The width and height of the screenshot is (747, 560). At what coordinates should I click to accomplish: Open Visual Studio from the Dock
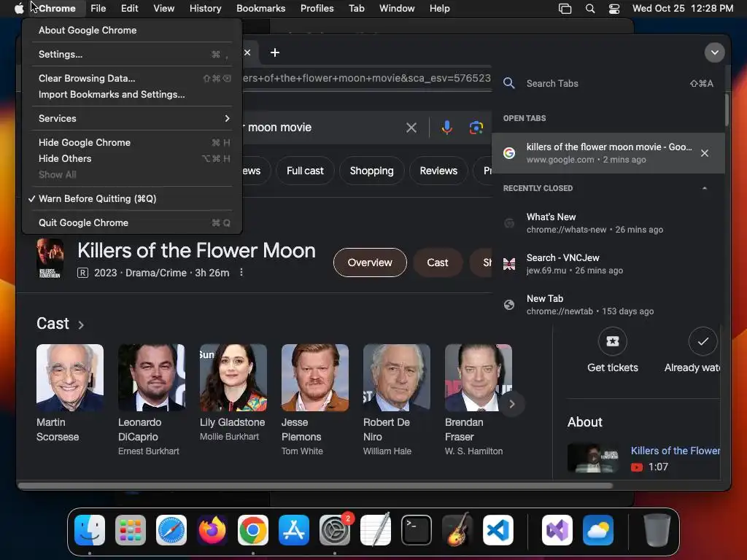[557, 530]
